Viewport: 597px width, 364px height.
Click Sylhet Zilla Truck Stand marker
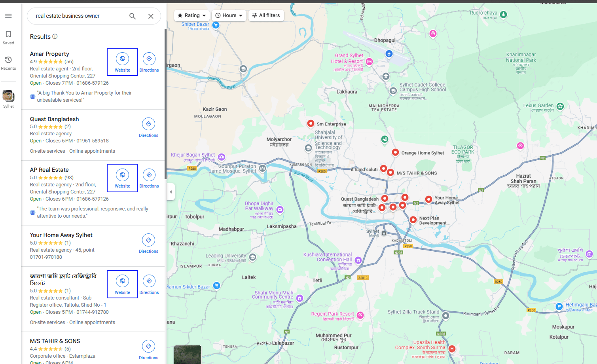tap(445, 315)
